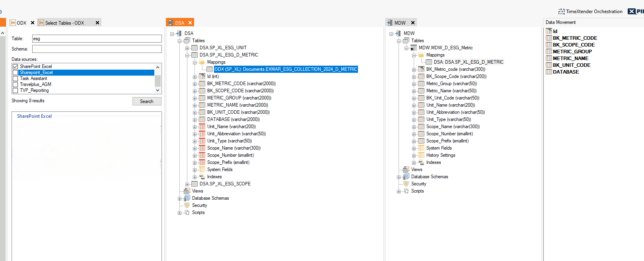Click the Table filter input field
This screenshot has width=644, height=261.
click(x=97, y=39)
